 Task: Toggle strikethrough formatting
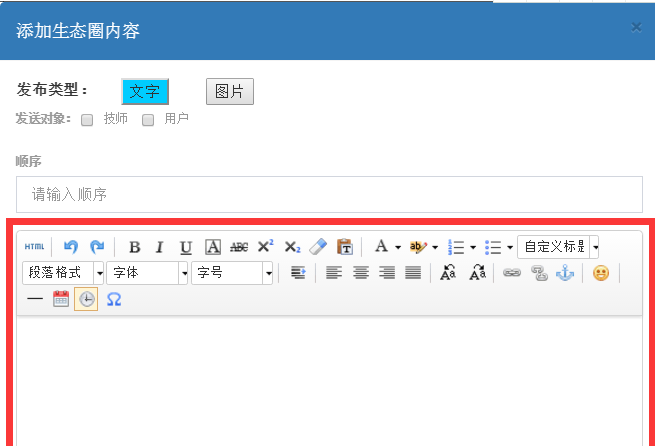point(239,247)
